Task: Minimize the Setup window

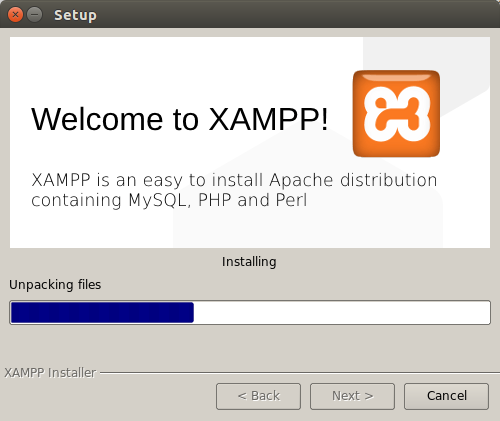Action: point(34,15)
